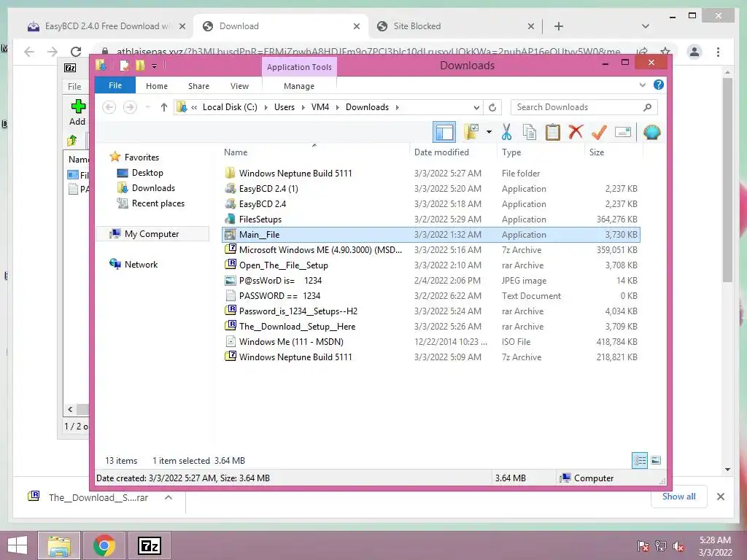Click the Paste clipboard icon
This screenshot has height=560, width=747.
tap(553, 132)
